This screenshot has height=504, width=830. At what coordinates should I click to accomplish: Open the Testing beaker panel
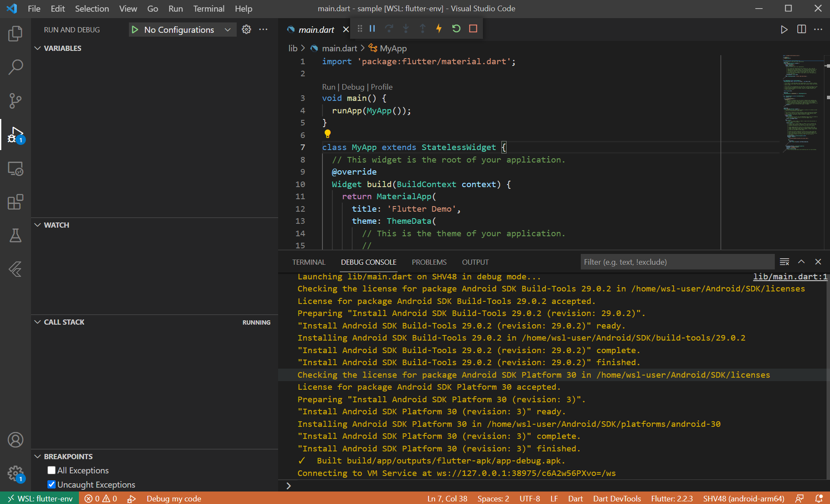click(x=16, y=235)
